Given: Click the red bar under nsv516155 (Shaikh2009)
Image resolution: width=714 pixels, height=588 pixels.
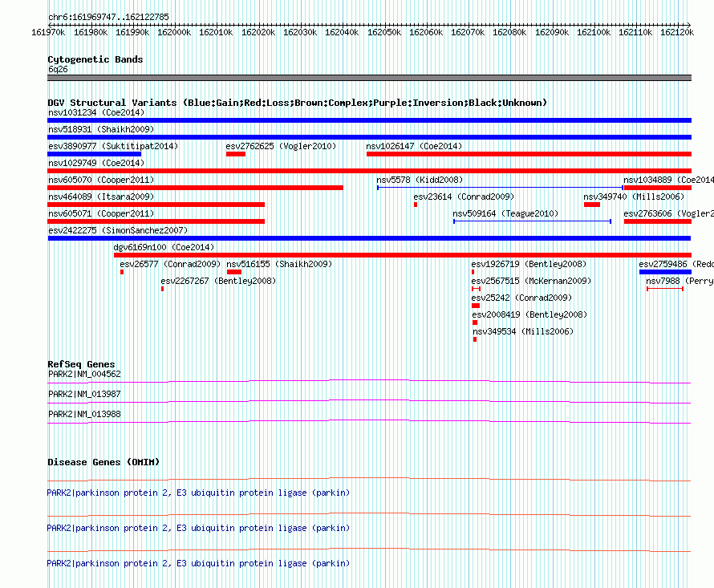Looking at the screenshot, I should pos(234,272).
